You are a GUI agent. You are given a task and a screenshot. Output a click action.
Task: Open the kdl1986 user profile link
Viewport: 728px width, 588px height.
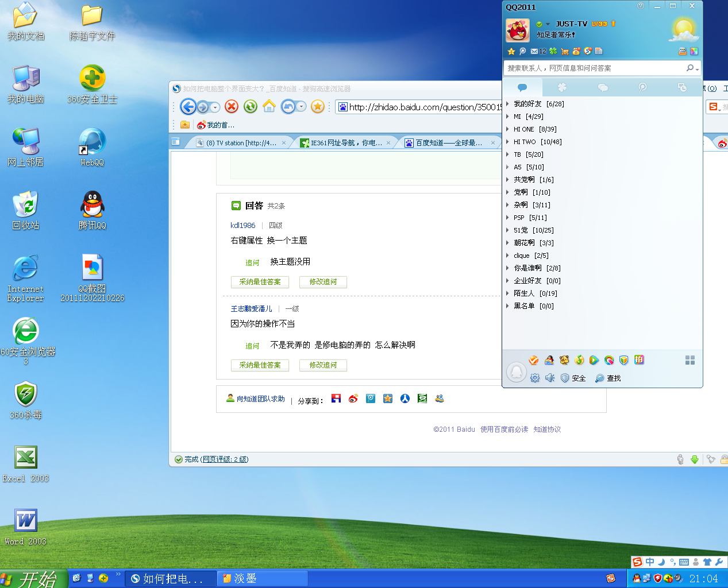tap(242, 226)
